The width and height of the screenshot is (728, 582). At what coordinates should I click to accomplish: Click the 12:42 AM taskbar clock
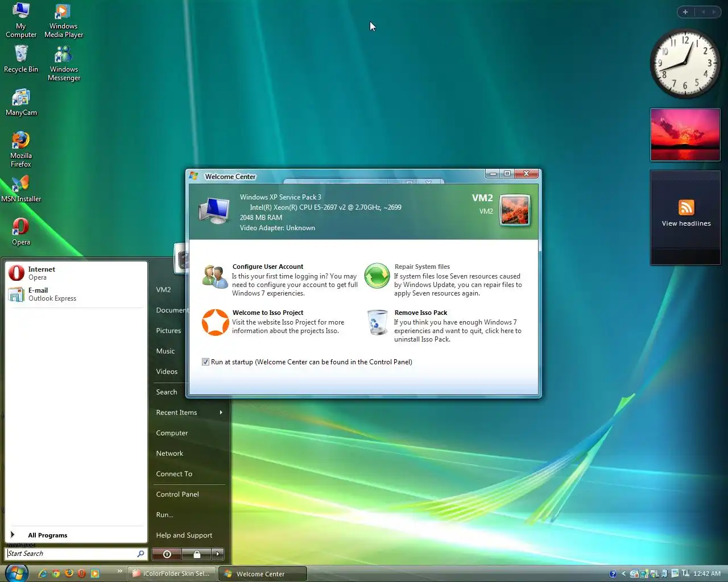point(707,574)
